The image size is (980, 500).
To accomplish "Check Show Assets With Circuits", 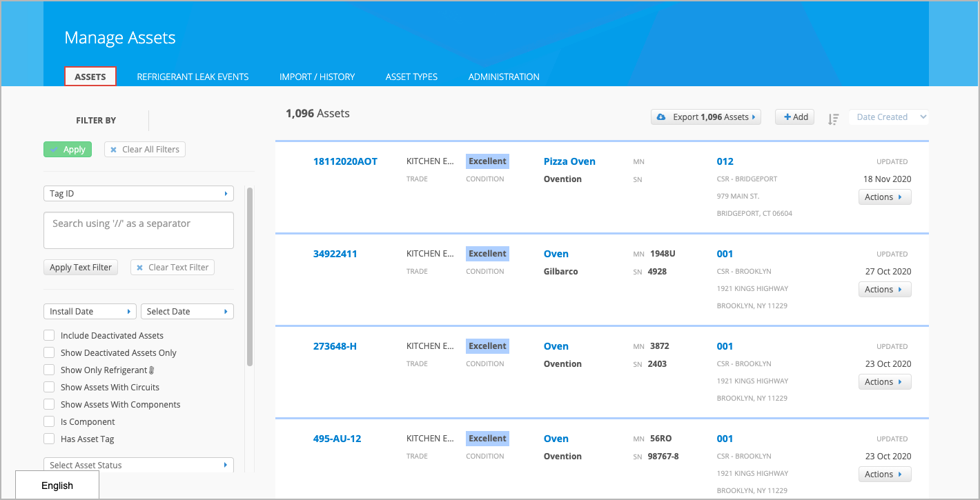I will 49,388.
